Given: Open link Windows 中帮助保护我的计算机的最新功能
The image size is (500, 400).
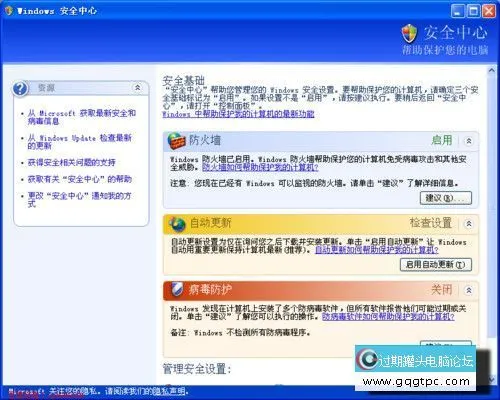Looking at the screenshot, I should click(238, 114).
